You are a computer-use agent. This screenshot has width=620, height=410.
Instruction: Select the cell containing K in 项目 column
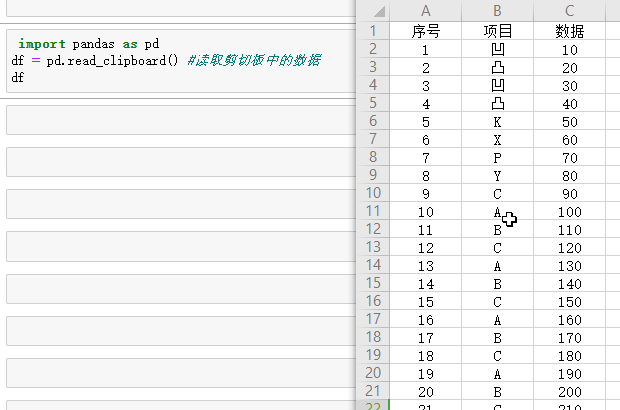pyautogui.click(x=497, y=122)
